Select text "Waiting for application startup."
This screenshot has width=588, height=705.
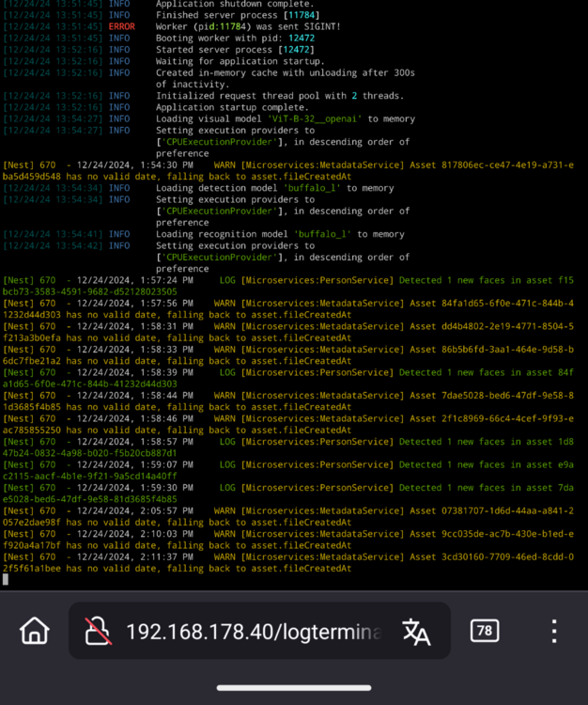[240, 61]
